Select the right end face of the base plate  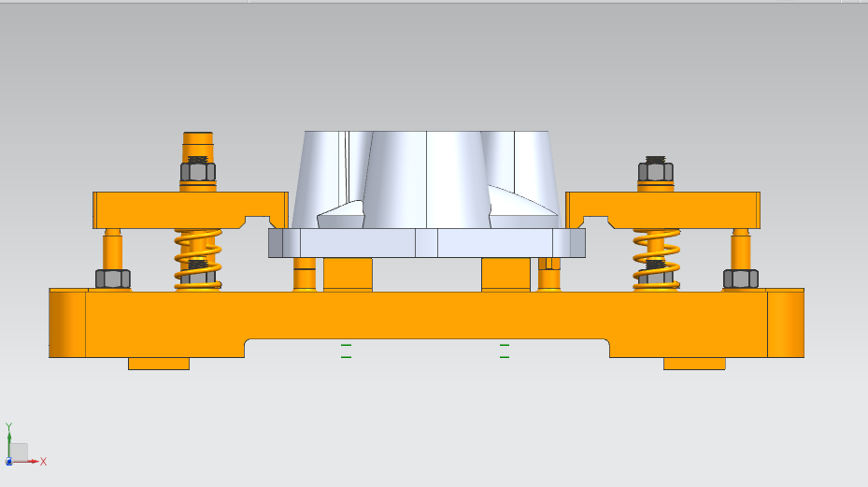point(786,323)
